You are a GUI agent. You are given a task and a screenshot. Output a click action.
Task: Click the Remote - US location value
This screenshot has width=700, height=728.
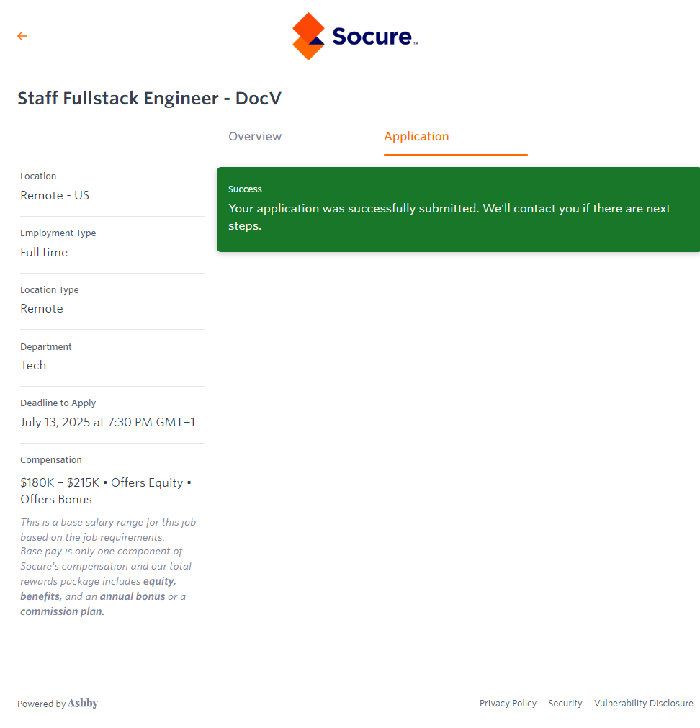[55, 196]
